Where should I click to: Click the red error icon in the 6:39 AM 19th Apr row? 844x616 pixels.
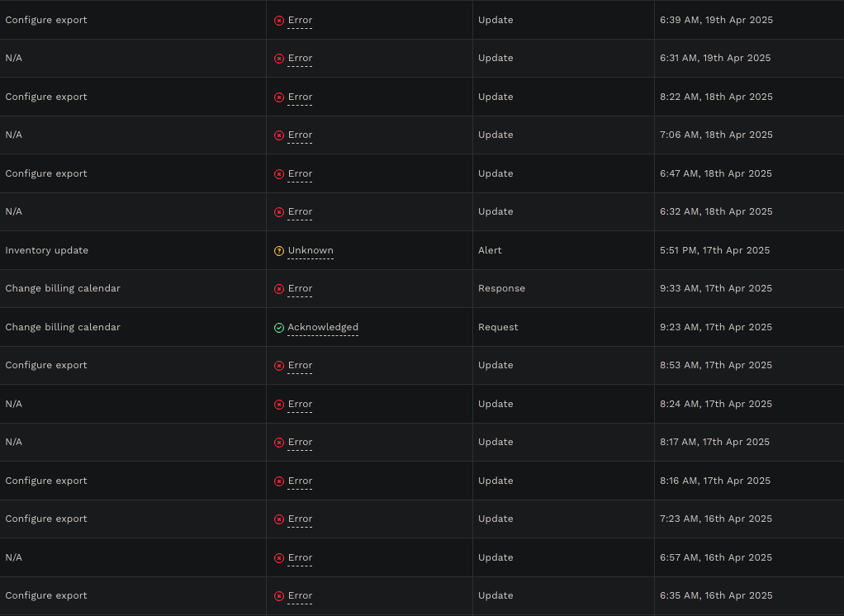(x=279, y=21)
